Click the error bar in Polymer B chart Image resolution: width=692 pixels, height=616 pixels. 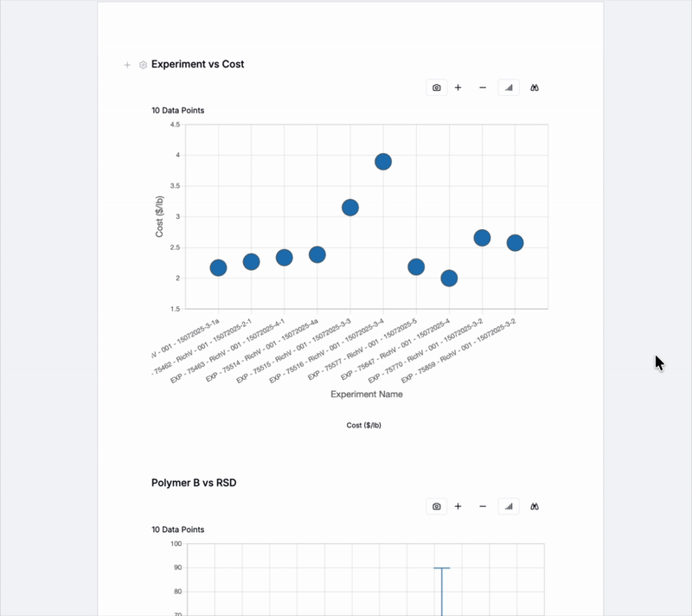tap(442, 590)
